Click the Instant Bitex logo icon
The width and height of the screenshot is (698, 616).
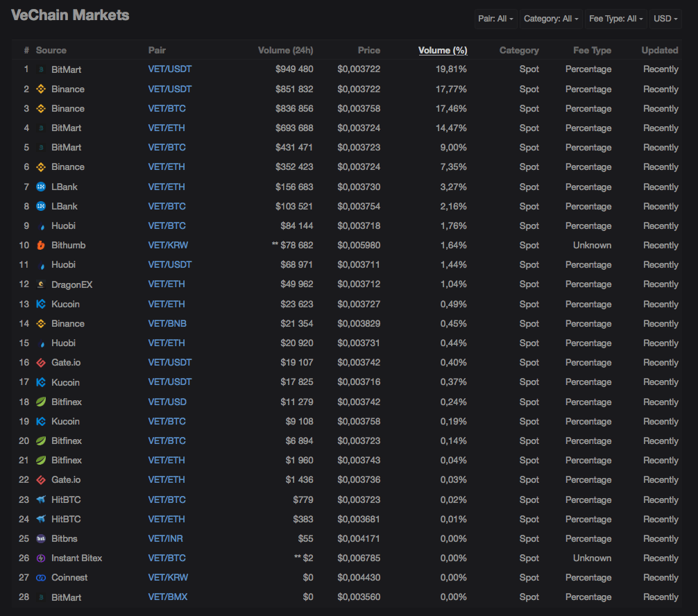coord(41,558)
